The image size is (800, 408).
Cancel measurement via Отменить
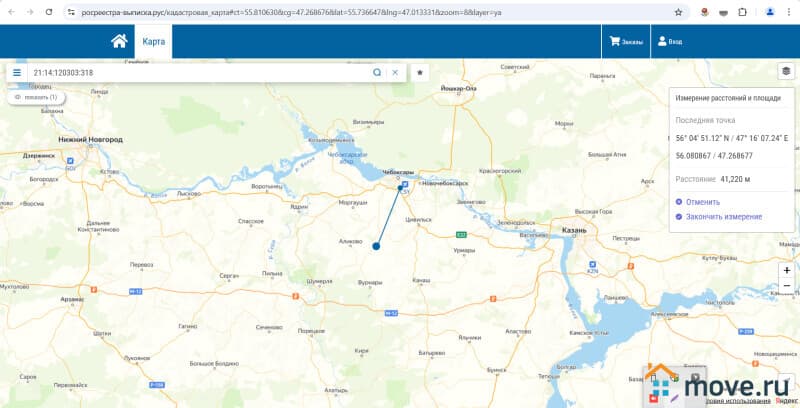point(697,202)
